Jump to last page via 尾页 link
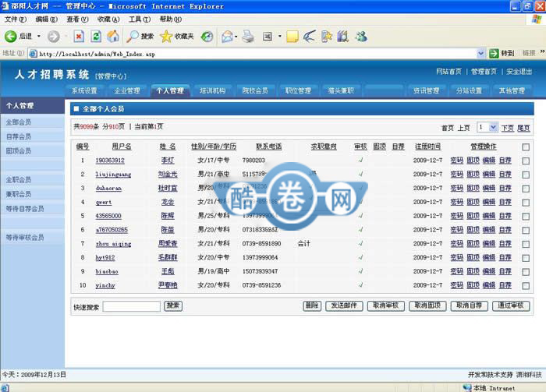The height and width of the screenshot is (392, 546). tap(523, 128)
